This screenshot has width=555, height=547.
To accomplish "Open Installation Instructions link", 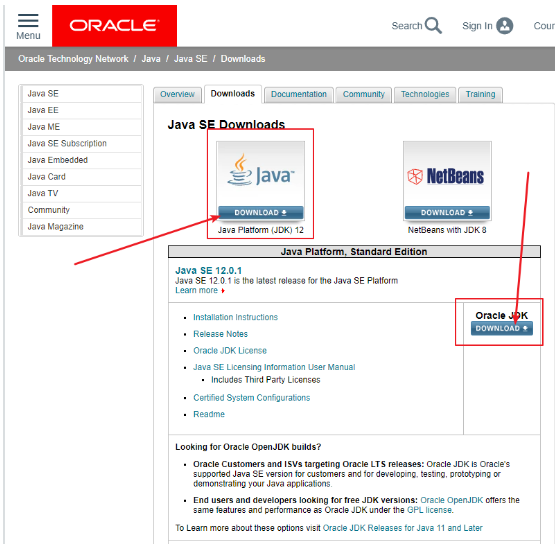I will 235,317.
